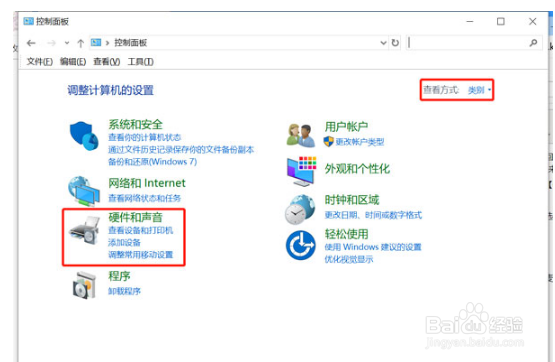Go up one level with up arrow
The width and height of the screenshot is (555, 362).
coord(80,43)
